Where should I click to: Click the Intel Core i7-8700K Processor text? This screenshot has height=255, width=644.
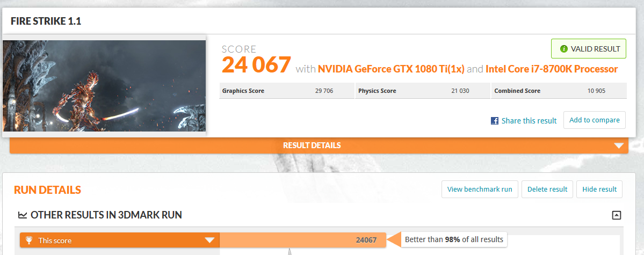[552, 69]
